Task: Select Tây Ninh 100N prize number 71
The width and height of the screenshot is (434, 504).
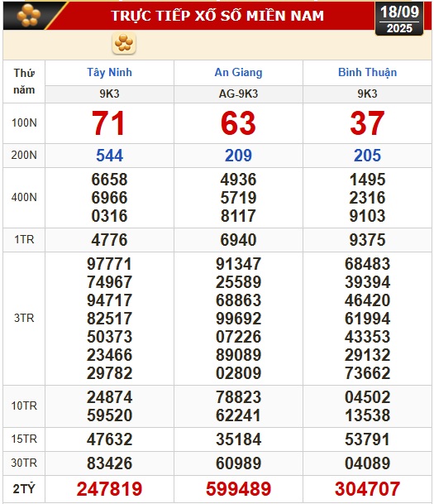Action: (x=108, y=123)
